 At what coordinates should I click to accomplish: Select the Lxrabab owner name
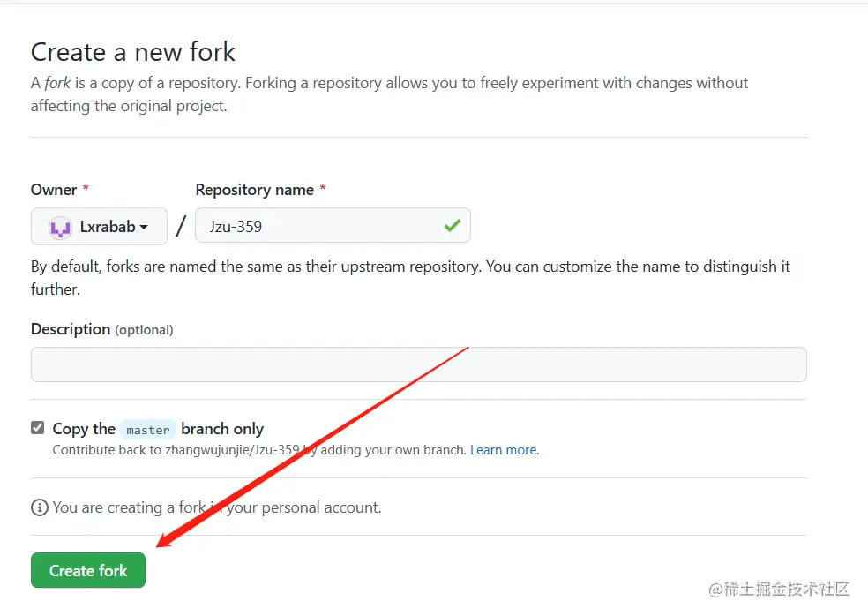point(108,227)
